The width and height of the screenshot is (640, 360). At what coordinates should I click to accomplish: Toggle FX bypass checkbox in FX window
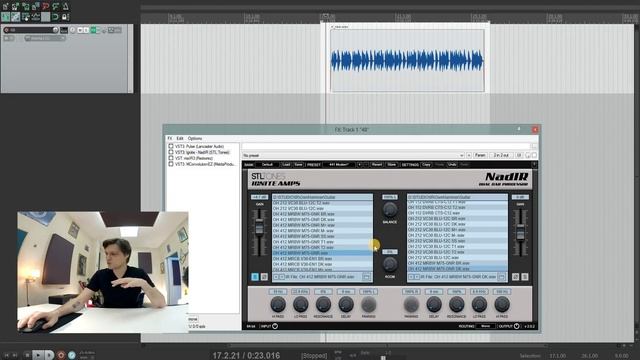tap(534, 156)
